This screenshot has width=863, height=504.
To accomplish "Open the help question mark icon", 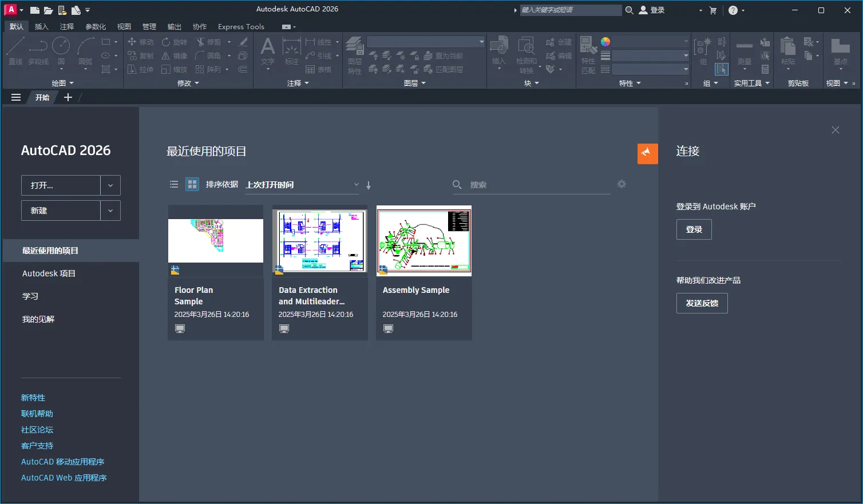I will coord(733,10).
